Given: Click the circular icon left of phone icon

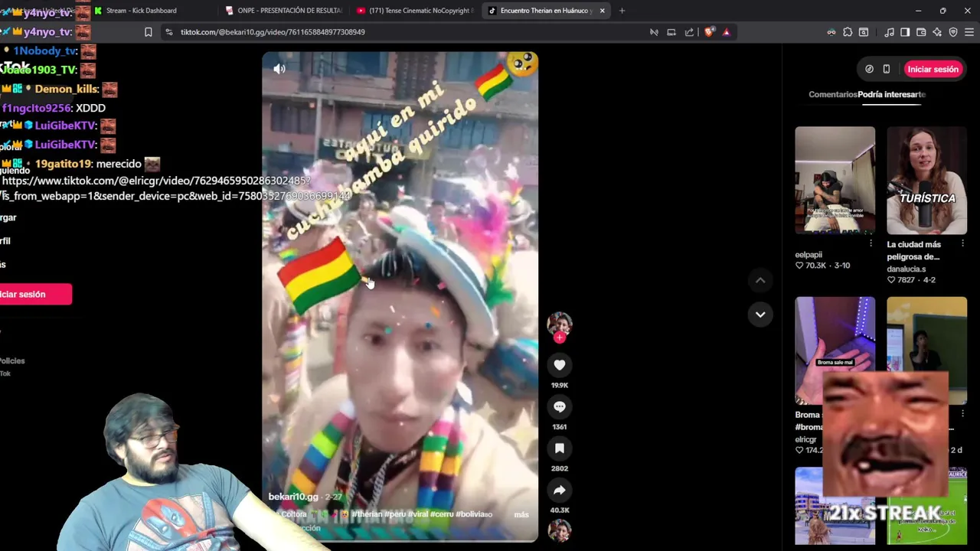Looking at the screenshot, I should pos(869,69).
